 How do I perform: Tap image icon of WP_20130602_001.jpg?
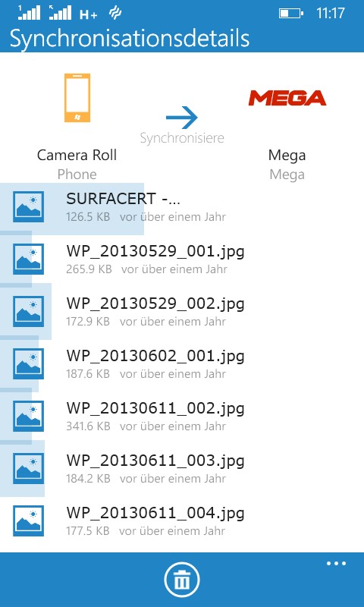point(28,363)
